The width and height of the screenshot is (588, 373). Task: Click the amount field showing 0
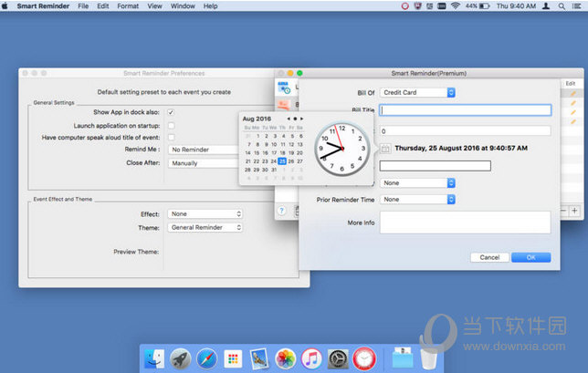(466, 131)
